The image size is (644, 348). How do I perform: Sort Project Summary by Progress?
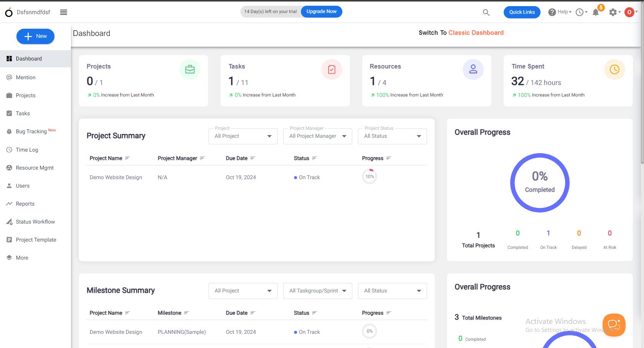pos(388,158)
